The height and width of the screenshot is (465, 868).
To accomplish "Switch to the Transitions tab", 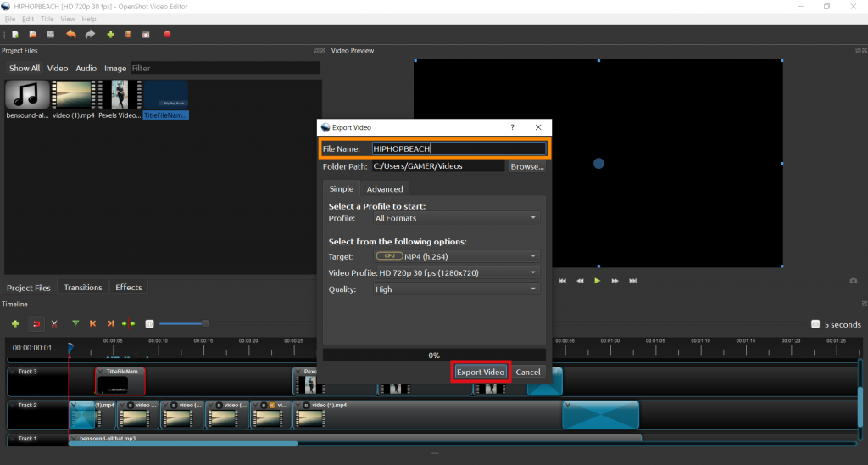I will tap(83, 287).
